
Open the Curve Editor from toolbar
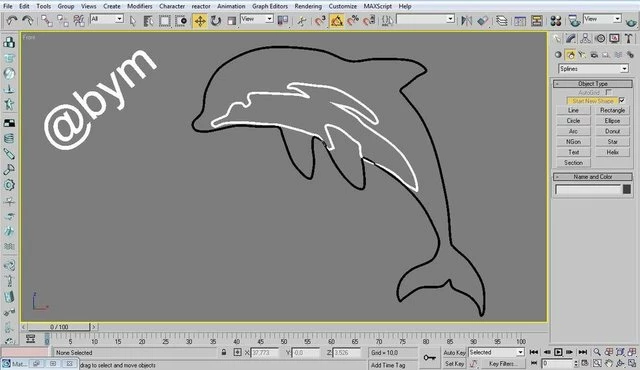click(520, 20)
